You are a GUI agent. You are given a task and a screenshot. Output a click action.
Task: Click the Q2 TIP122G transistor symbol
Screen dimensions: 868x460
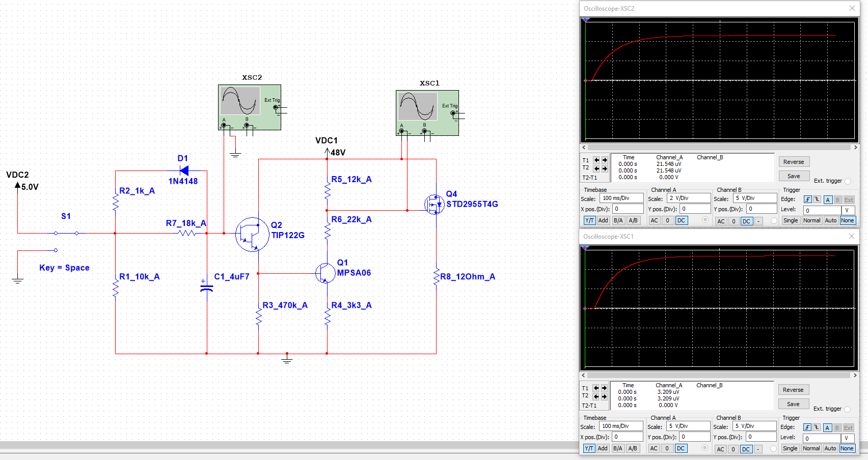(x=252, y=235)
